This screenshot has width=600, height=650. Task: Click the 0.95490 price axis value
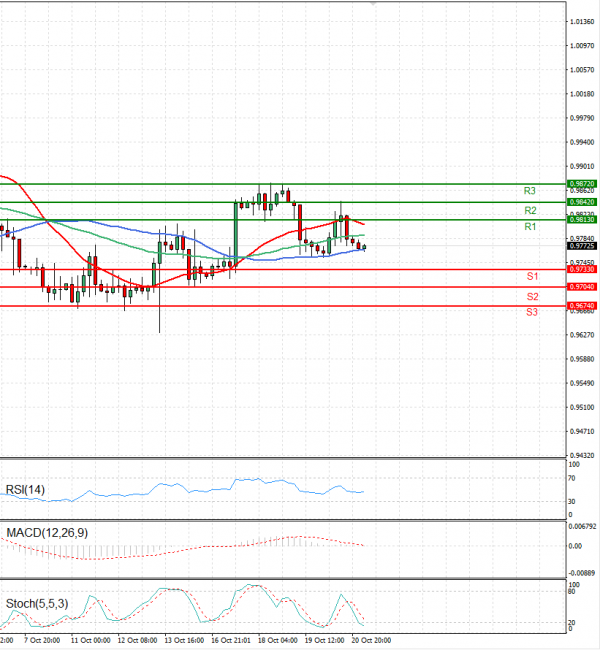(x=582, y=383)
